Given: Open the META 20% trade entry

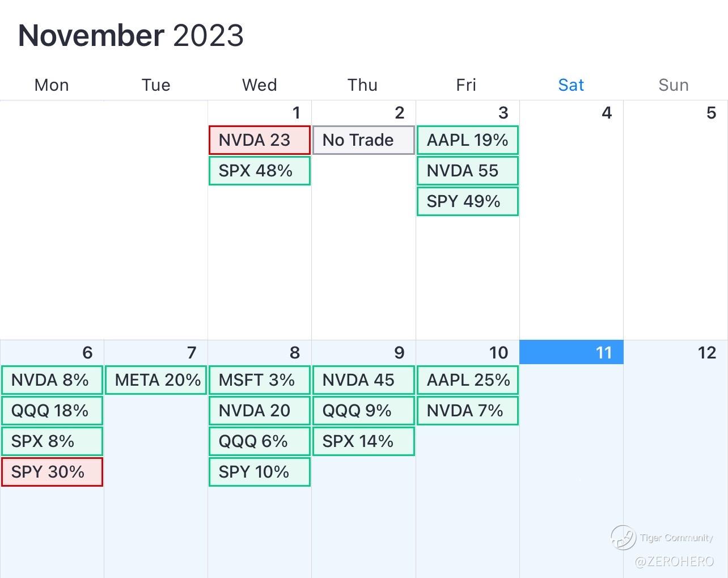Looking at the screenshot, I should point(156,380).
